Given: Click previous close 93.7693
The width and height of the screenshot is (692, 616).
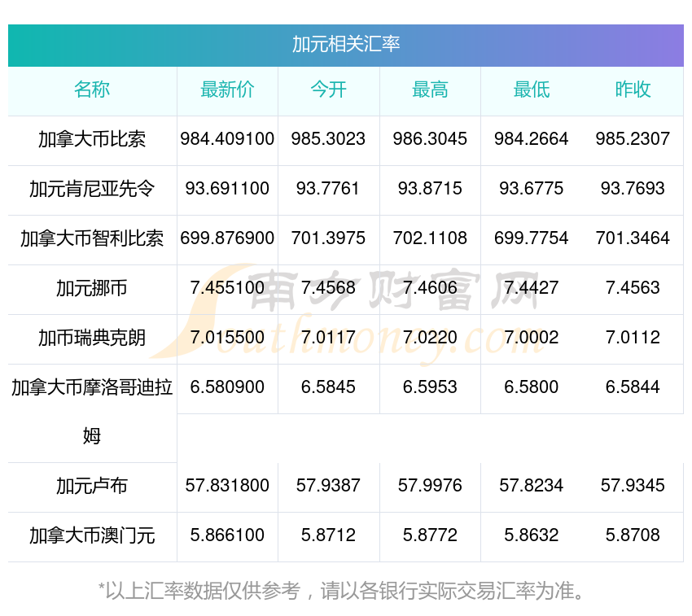Looking at the screenshot, I should [x=633, y=189].
